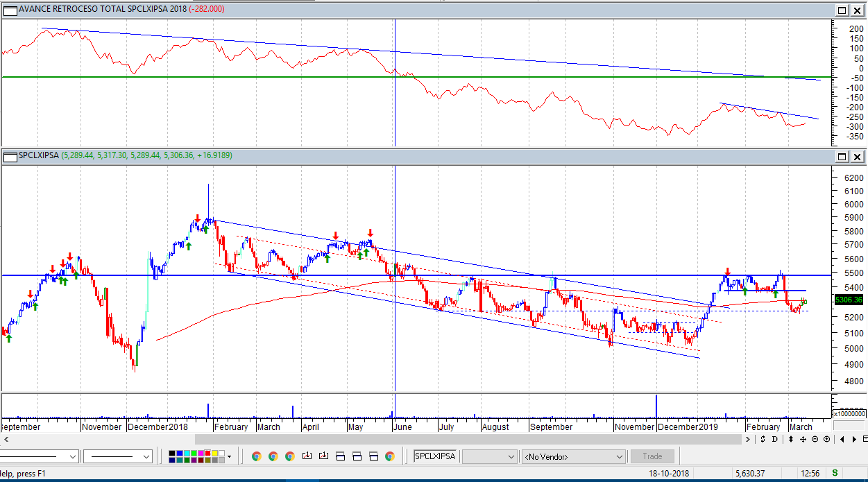Open the No Vendor dropdown
The width and height of the screenshot is (868, 482).
point(574,456)
